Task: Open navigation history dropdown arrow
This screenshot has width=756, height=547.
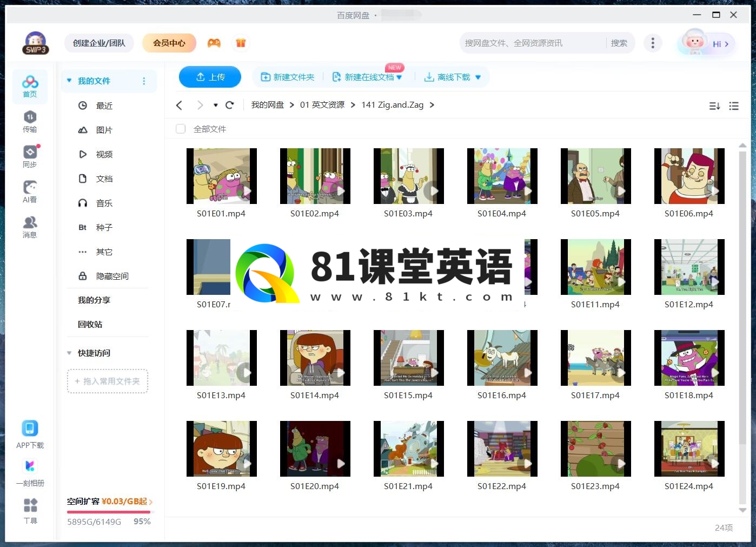Action: coord(216,105)
